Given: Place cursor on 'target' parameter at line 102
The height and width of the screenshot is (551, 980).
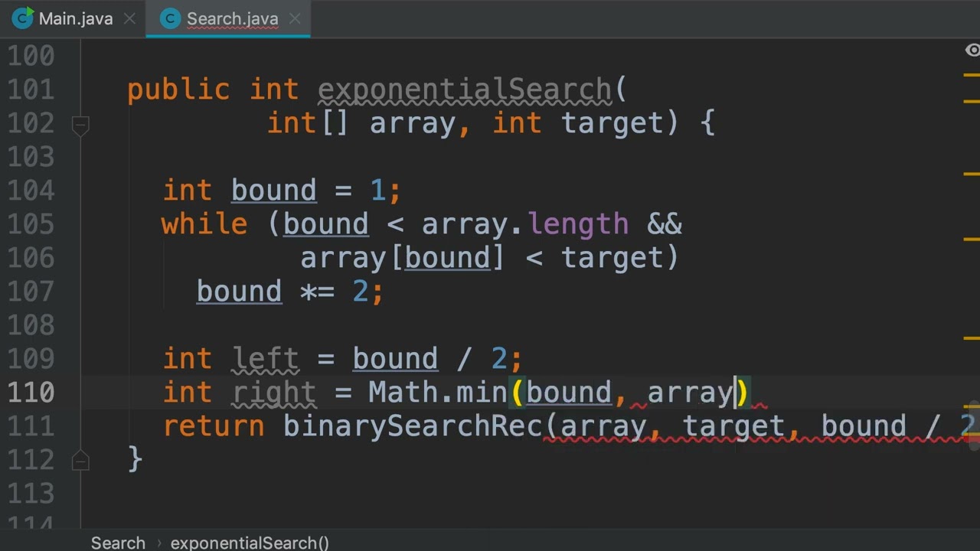Looking at the screenshot, I should point(612,124).
